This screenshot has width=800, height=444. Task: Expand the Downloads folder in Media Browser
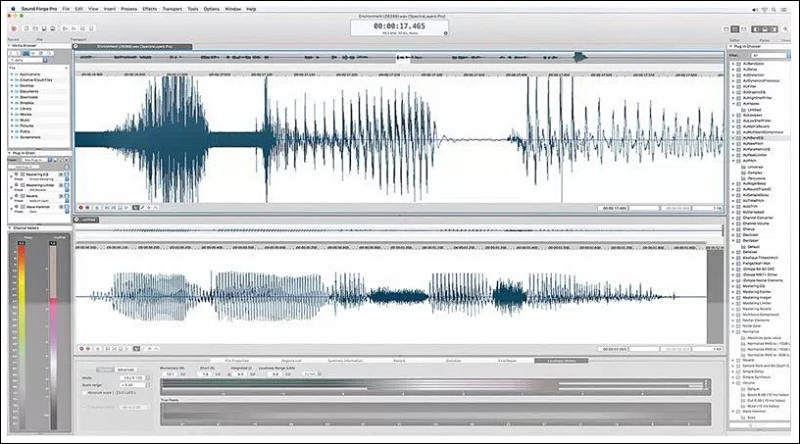click(12, 97)
